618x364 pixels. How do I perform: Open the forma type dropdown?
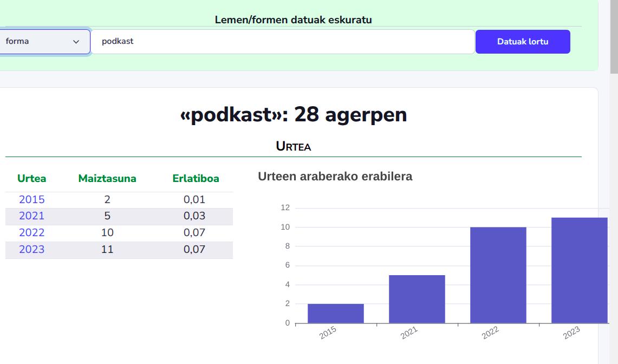44,41
